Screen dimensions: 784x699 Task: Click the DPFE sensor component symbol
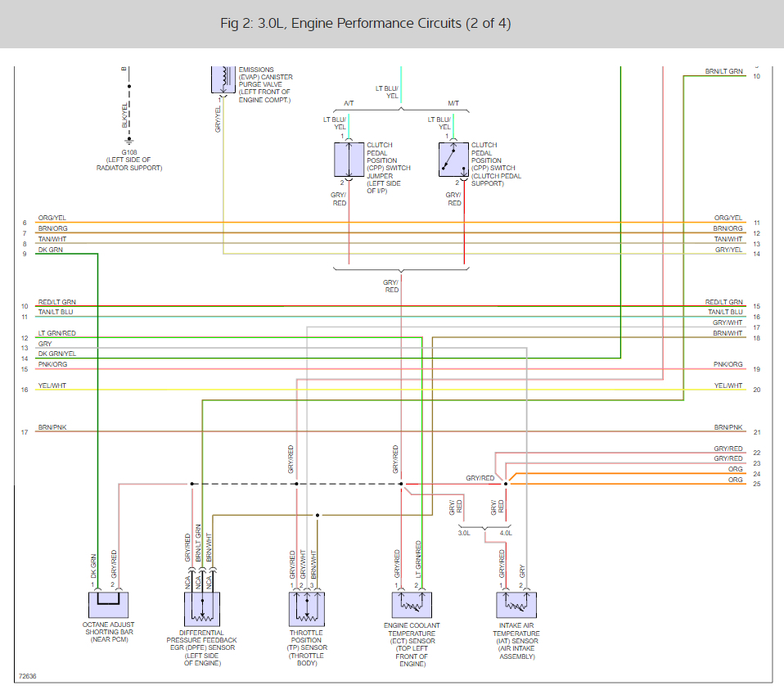pyautogui.click(x=201, y=609)
